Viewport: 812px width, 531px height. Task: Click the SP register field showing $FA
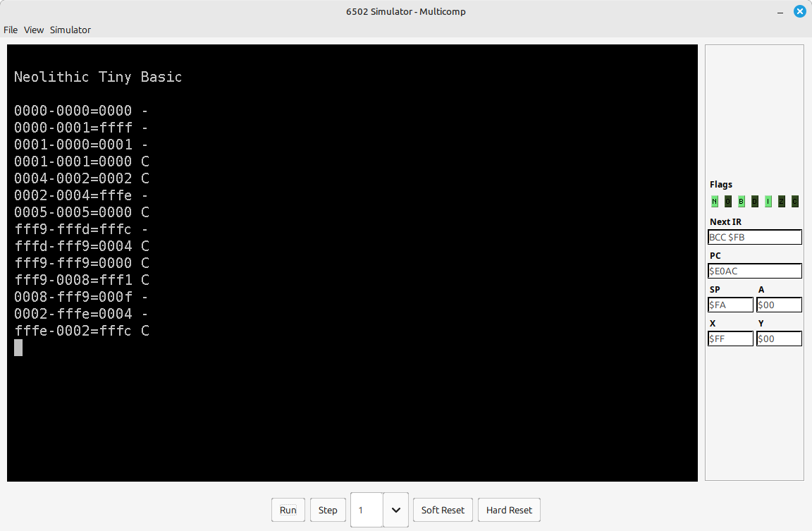[x=730, y=305]
